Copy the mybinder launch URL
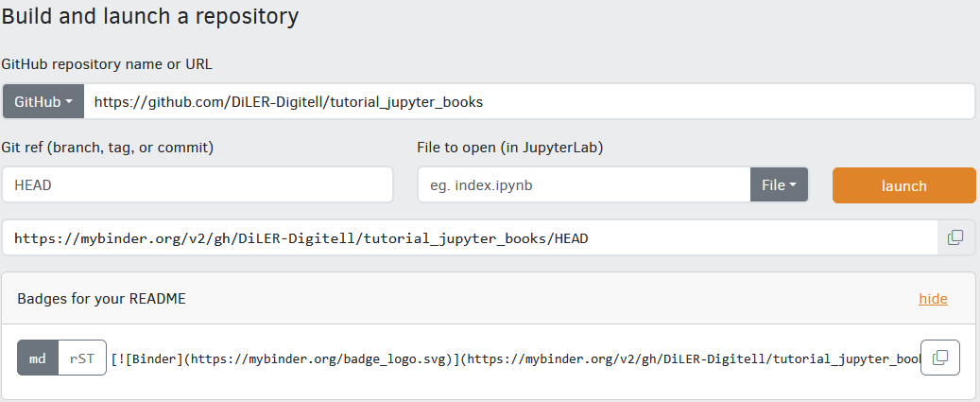This screenshot has width=980, height=402. pos(955,237)
